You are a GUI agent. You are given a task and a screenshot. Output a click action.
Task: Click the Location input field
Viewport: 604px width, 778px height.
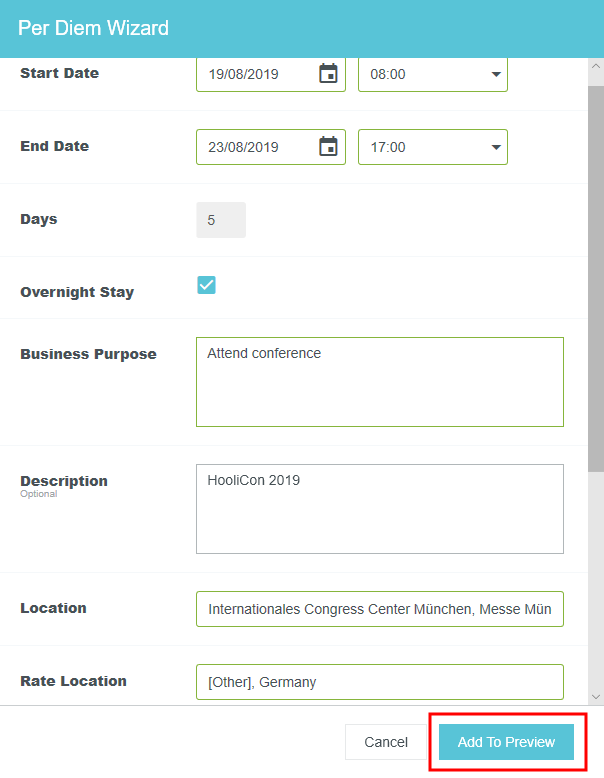coord(379,608)
